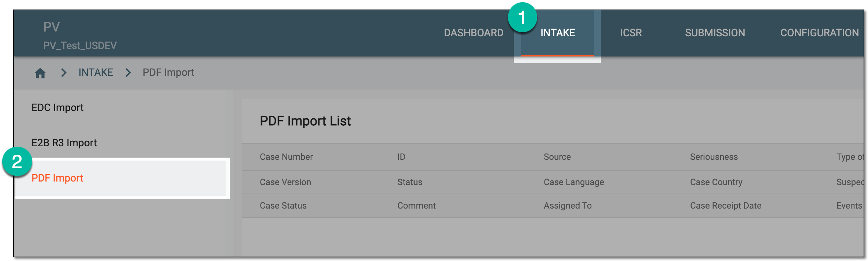The height and width of the screenshot is (261, 868).
Task: Switch to the INTAKE tab
Action: tap(558, 33)
